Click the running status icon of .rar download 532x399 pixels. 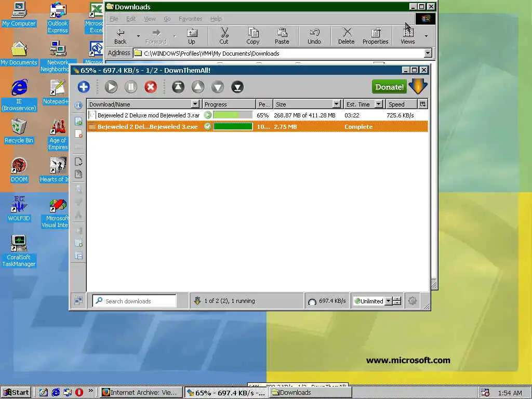point(208,115)
